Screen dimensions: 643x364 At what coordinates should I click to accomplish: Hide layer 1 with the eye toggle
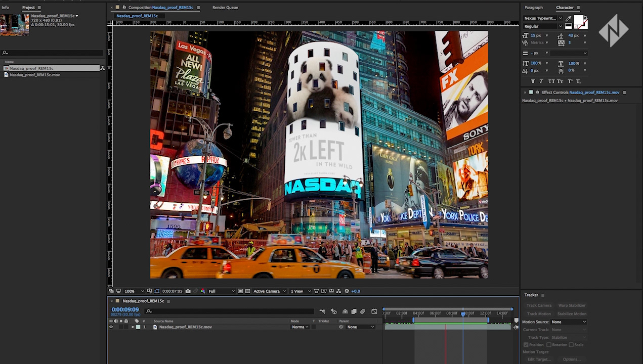[111, 327]
